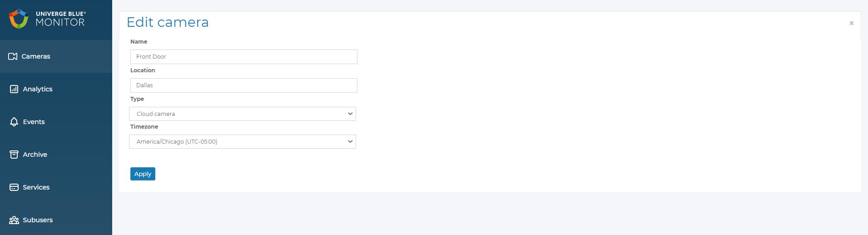Open the America/Chicago timezone selector
868x235 pixels.
243,141
